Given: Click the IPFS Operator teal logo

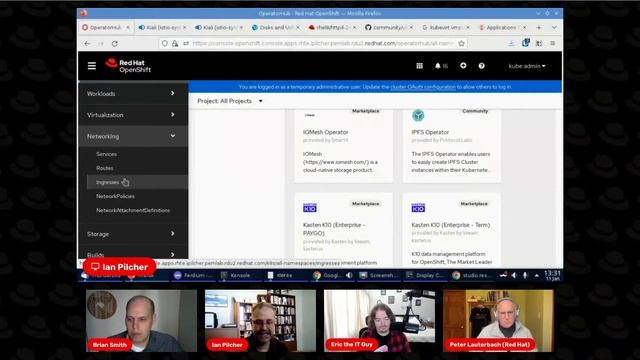Looking at the screenshot, I should tap(418, 116).
